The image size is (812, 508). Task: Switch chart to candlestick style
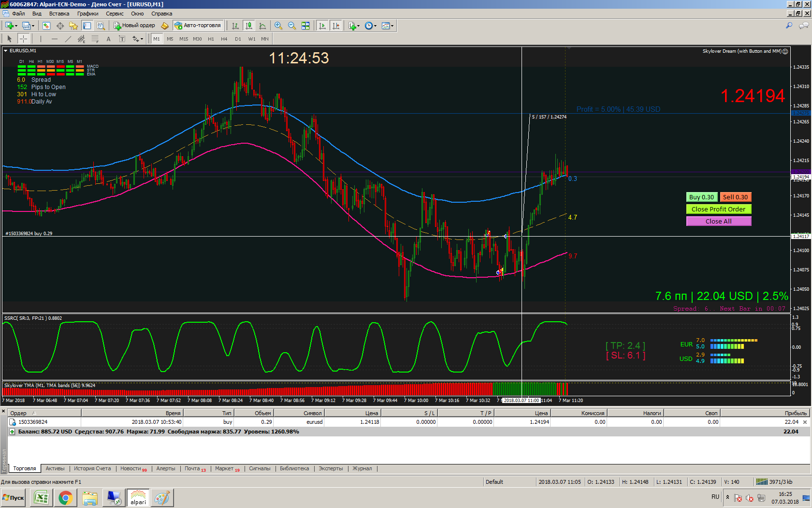tap(248, 26)
